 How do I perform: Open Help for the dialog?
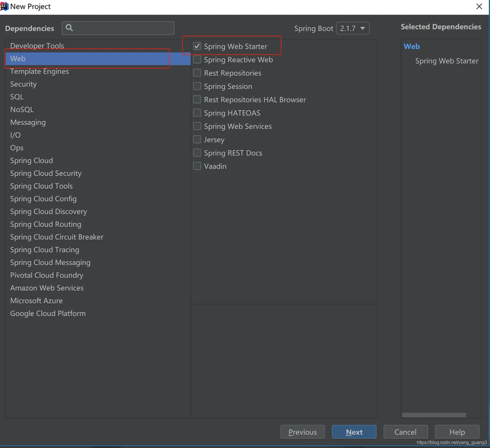pyautogui.click(x=457, y=432)
